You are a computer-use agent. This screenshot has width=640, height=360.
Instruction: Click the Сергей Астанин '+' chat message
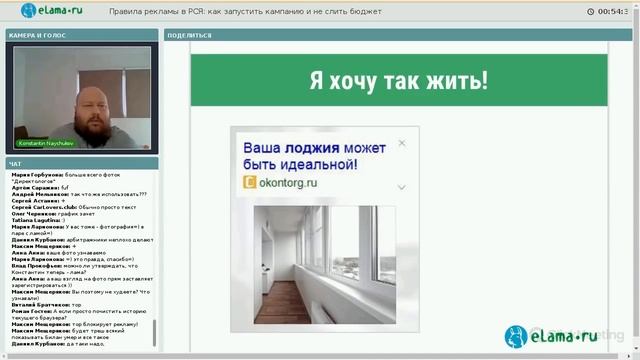point(38,201)
